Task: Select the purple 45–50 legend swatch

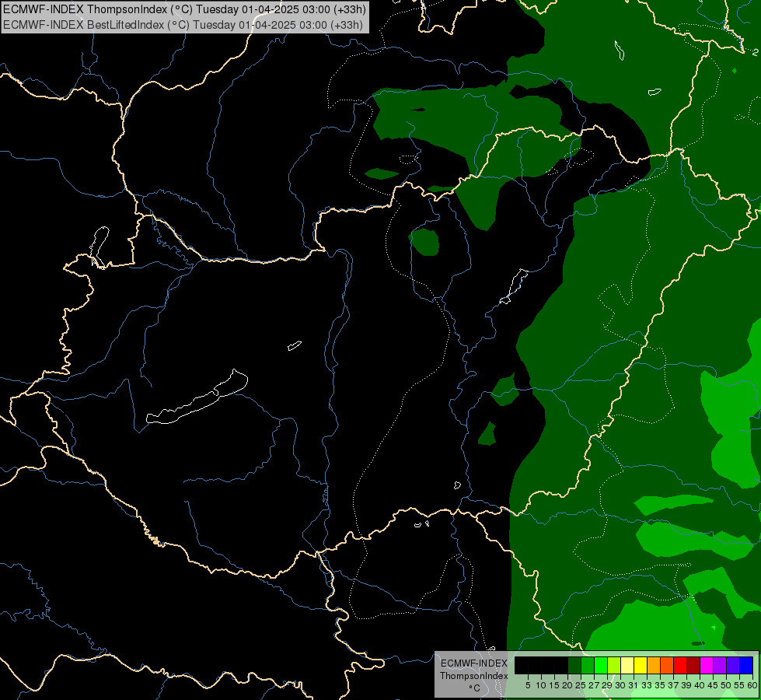Action: coord(720,665)
